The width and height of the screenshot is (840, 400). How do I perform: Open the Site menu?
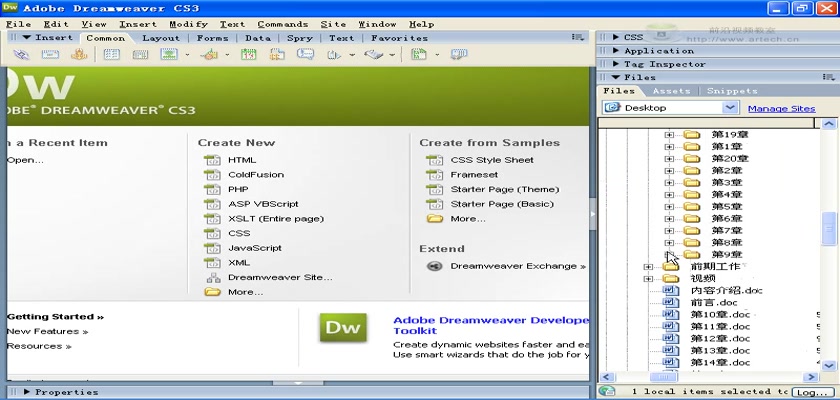pos(333,24)
